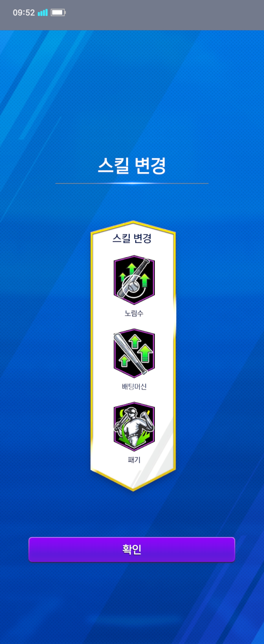Tap the 스킬 변경 header inside the card

pyautogui.click(x=132, y=238)
